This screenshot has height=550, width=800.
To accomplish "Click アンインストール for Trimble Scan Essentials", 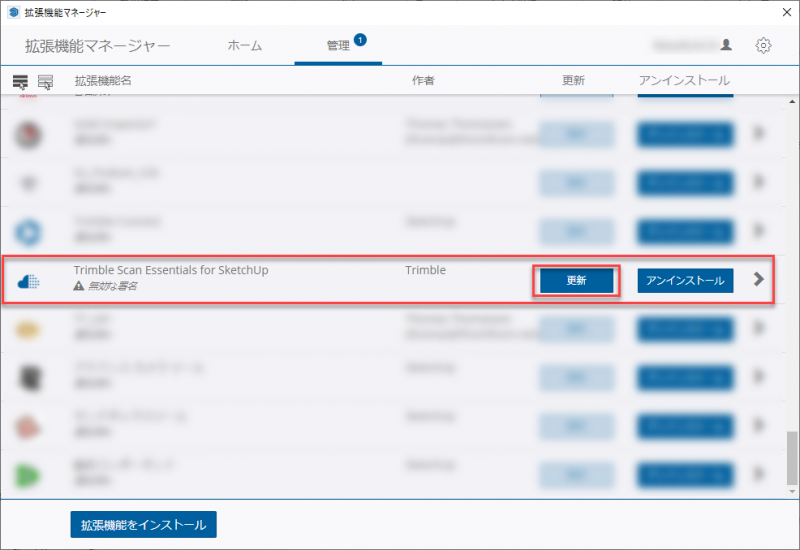I will (x=685, y=281).
